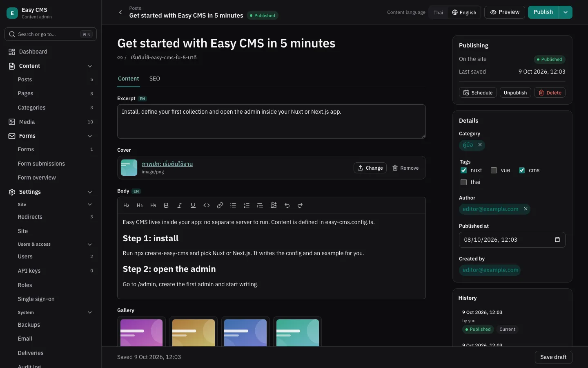Collapse the Users & access group
588x368 pixels.
[90, 244]
